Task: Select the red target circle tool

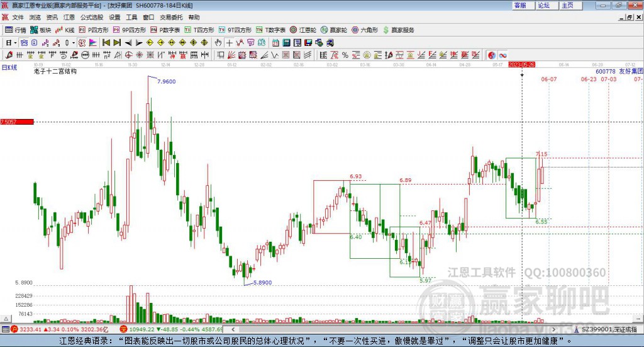Action: click(128, 55)
